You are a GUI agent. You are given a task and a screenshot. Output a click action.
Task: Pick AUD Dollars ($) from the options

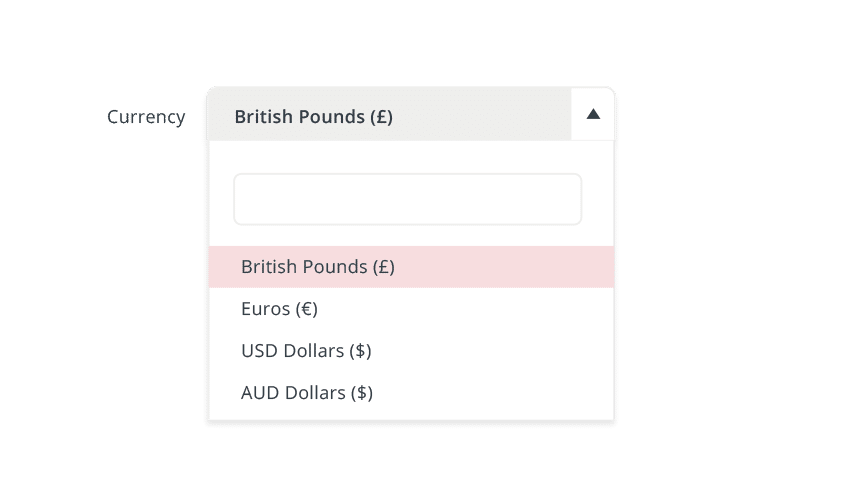point(307,393)
